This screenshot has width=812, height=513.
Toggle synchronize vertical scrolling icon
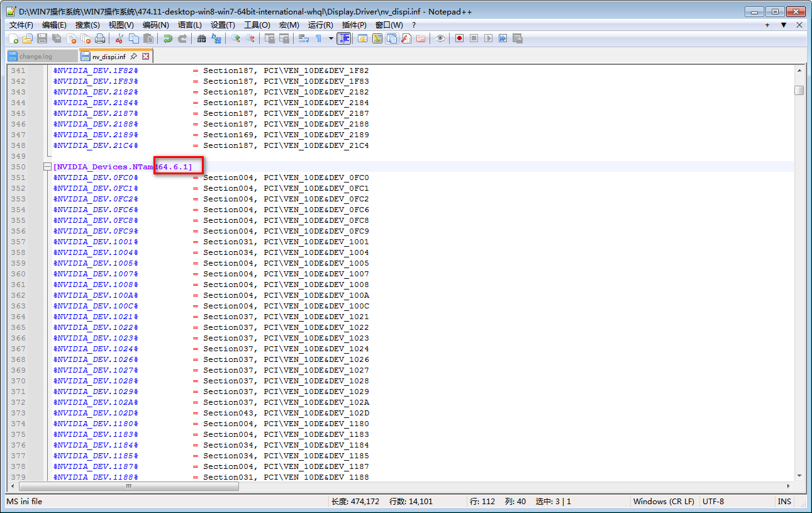point(270,38)
